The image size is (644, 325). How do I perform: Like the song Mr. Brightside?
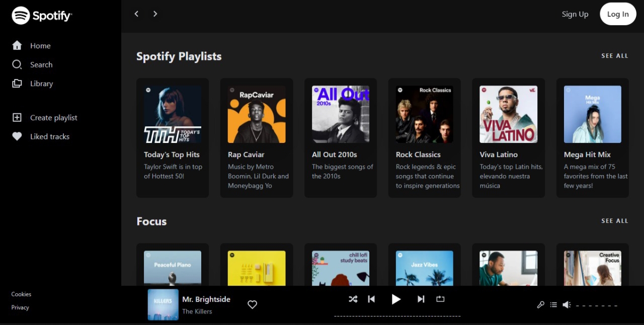pyautogui.click(x=252, y=304)
